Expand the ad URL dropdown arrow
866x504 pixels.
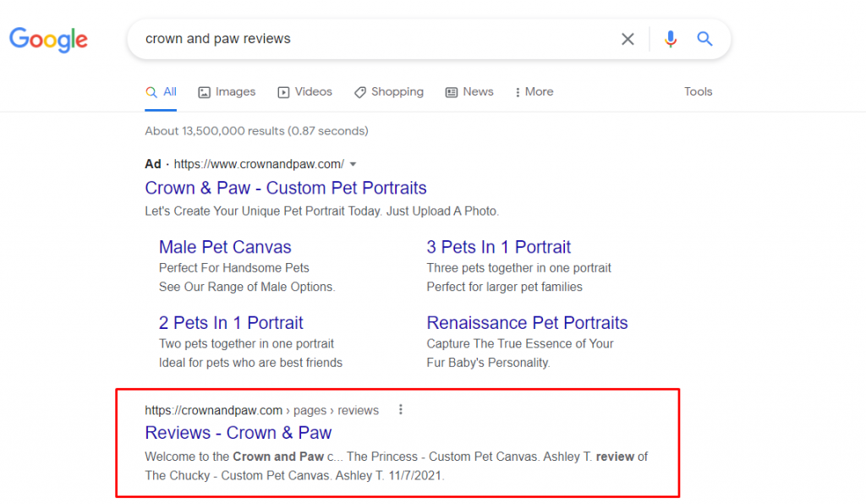[x=353, y=165]
